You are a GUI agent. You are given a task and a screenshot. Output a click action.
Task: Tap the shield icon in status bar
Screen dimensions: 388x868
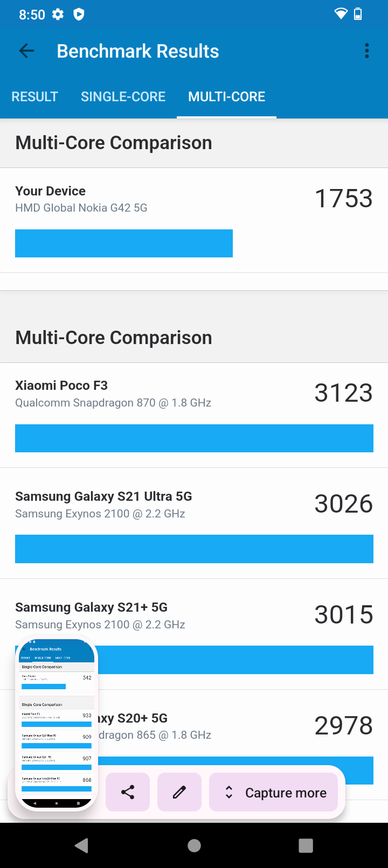pos(79,15)
